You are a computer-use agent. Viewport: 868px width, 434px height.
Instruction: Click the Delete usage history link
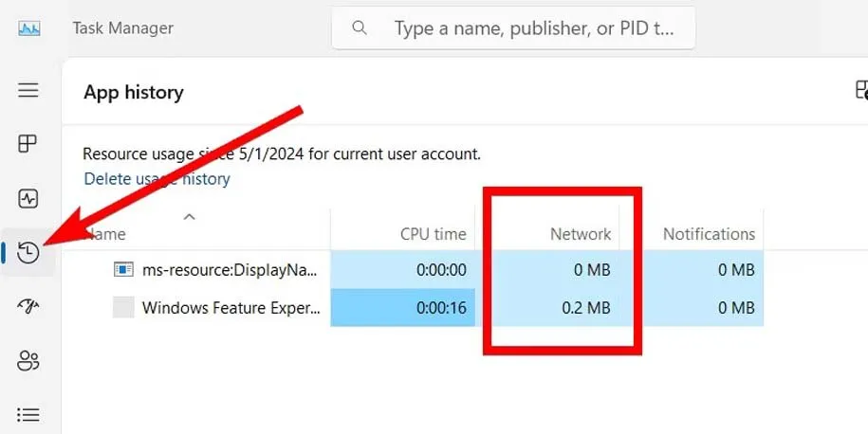(157, 178)
